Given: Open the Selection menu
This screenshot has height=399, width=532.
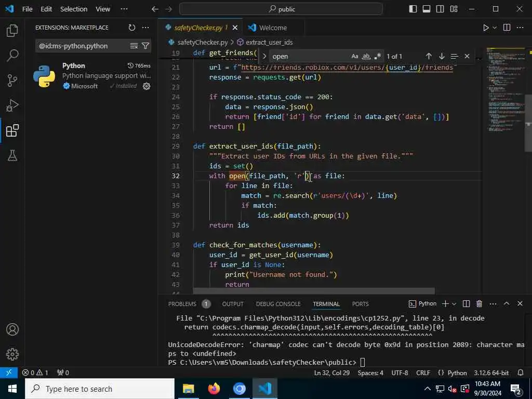Looking at the screenshot, I should 74,9.
